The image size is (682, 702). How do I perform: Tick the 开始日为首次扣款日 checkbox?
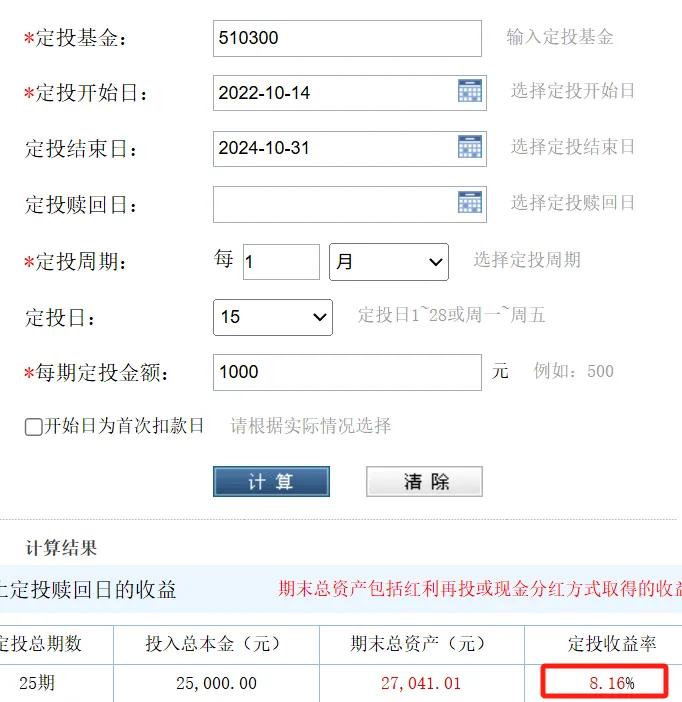click(34, 426)
